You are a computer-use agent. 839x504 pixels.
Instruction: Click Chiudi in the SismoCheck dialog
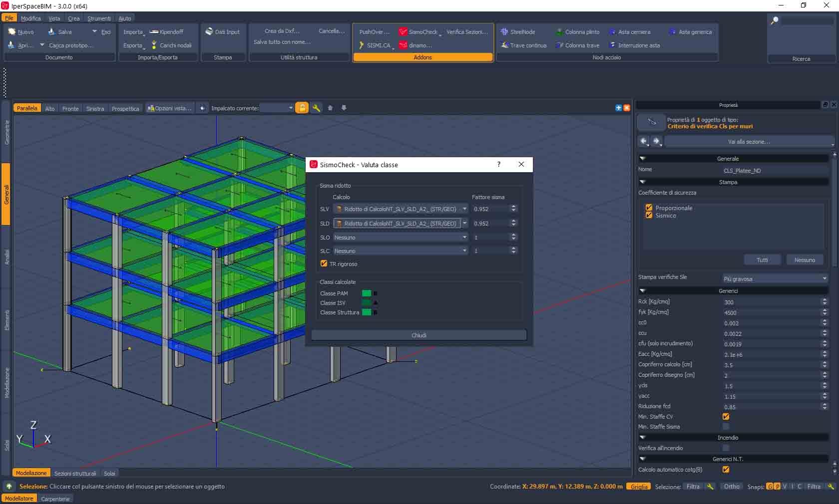[419, 335]
